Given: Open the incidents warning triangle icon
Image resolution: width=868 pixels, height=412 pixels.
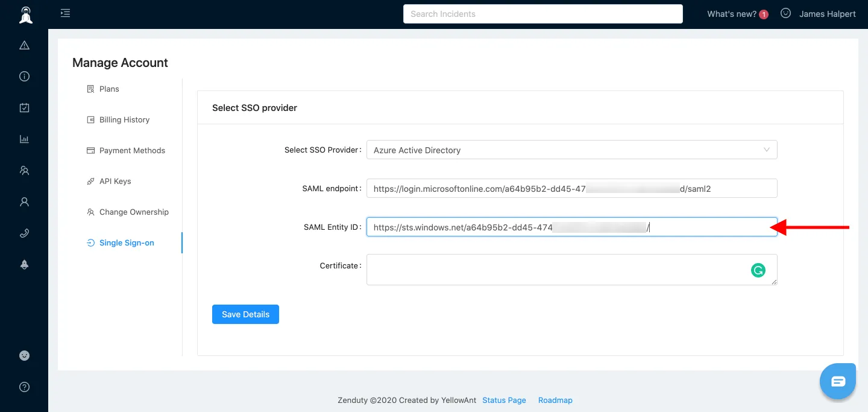Looking at the screenshot, I should click(24, 45).
